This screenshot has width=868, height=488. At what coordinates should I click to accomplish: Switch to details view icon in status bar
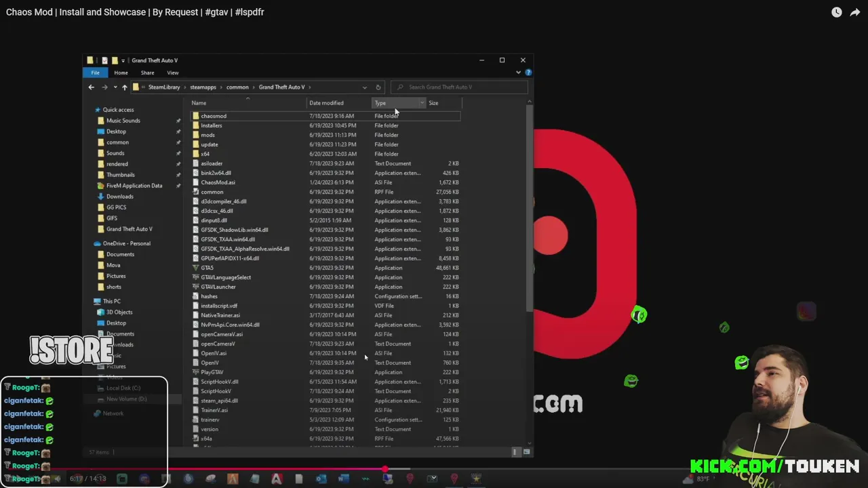[515, 451]
